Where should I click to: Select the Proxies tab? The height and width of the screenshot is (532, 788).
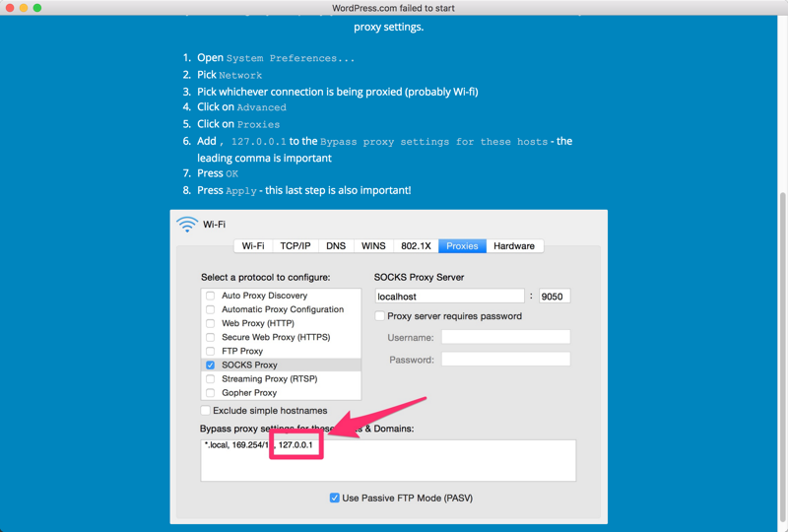[462, 246]
